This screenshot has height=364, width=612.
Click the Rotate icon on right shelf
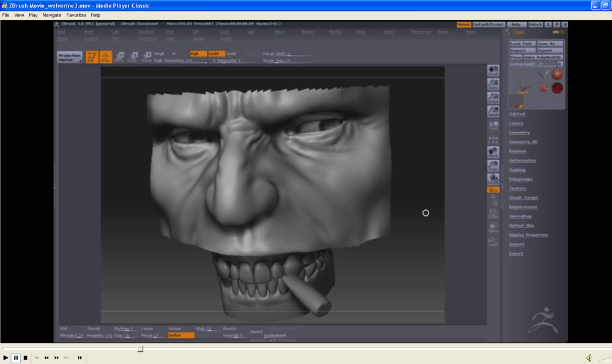[493, 179]
